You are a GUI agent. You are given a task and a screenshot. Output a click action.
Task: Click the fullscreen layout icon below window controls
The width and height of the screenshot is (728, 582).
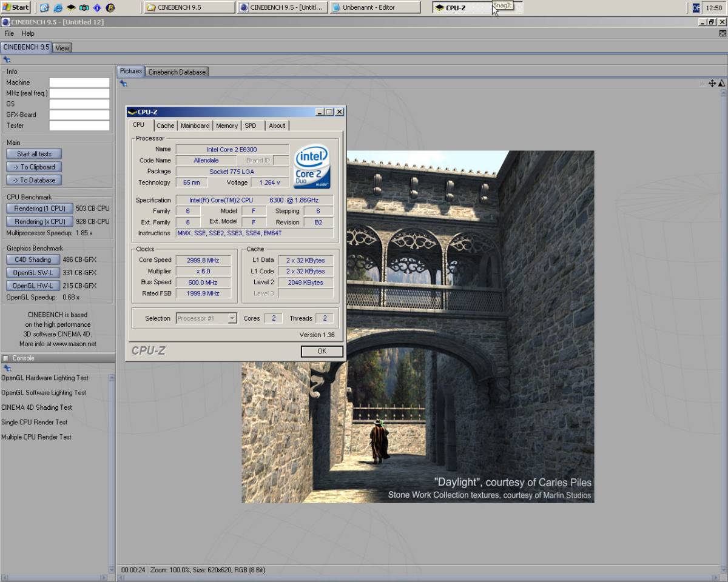pyautogui.click(x=723, y=33)
